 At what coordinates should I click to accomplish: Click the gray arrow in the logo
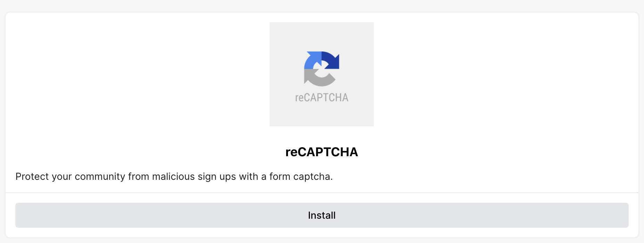[316, 79]
